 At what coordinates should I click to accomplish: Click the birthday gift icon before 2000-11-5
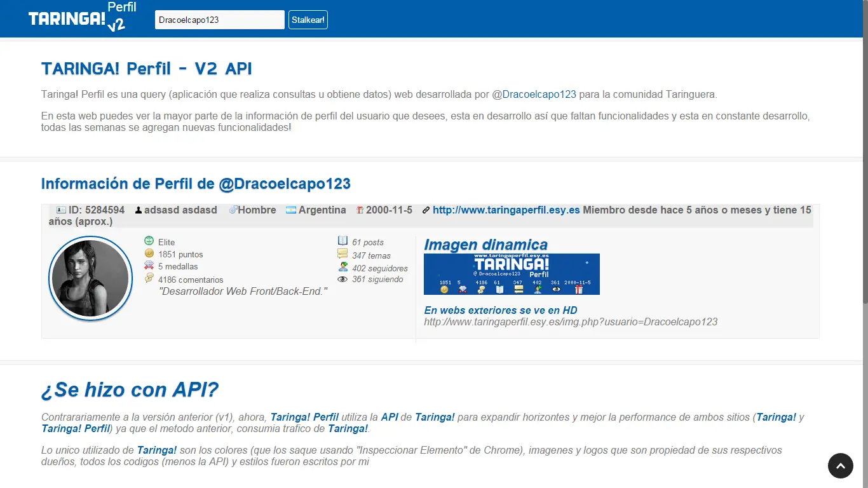point(360,210)
